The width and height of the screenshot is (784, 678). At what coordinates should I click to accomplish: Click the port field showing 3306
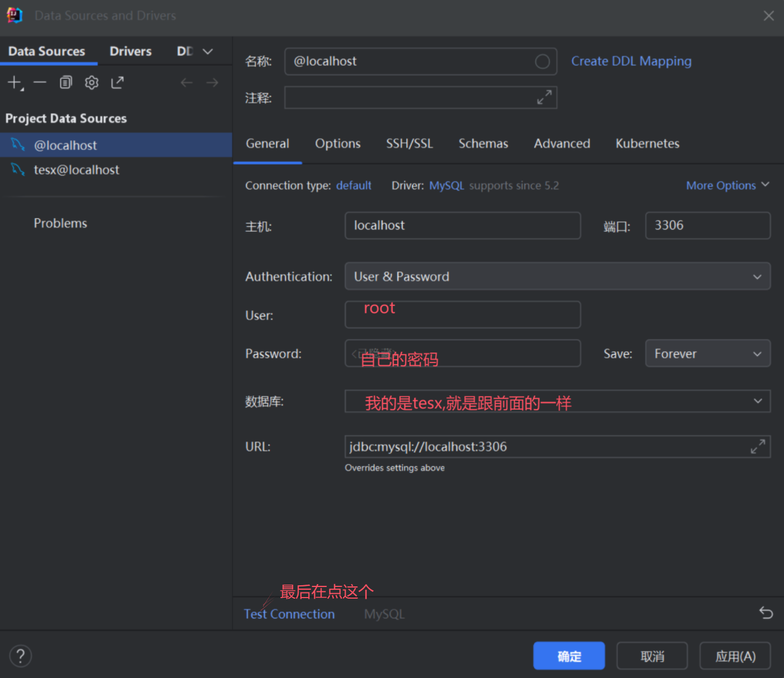[x=707, y=225]
